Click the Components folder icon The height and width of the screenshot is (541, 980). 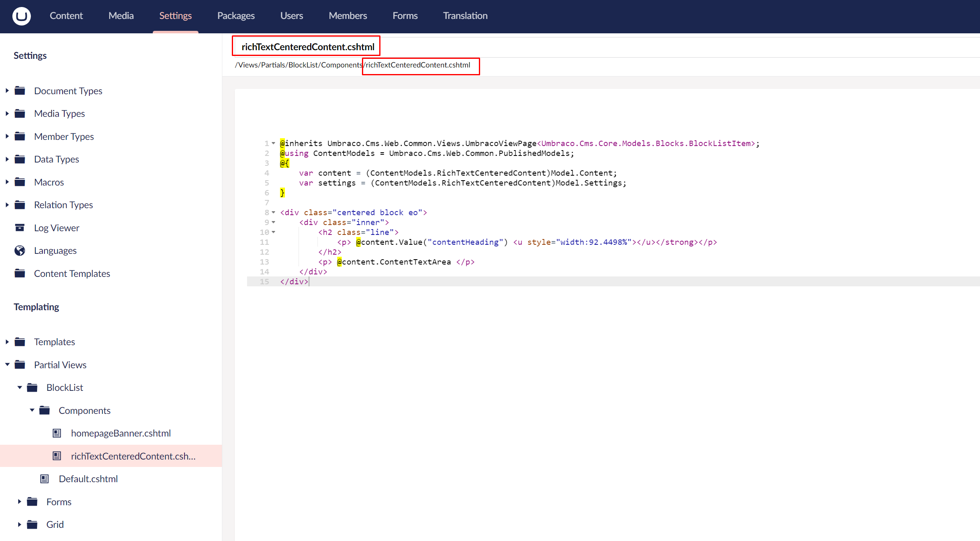(44, 410)
